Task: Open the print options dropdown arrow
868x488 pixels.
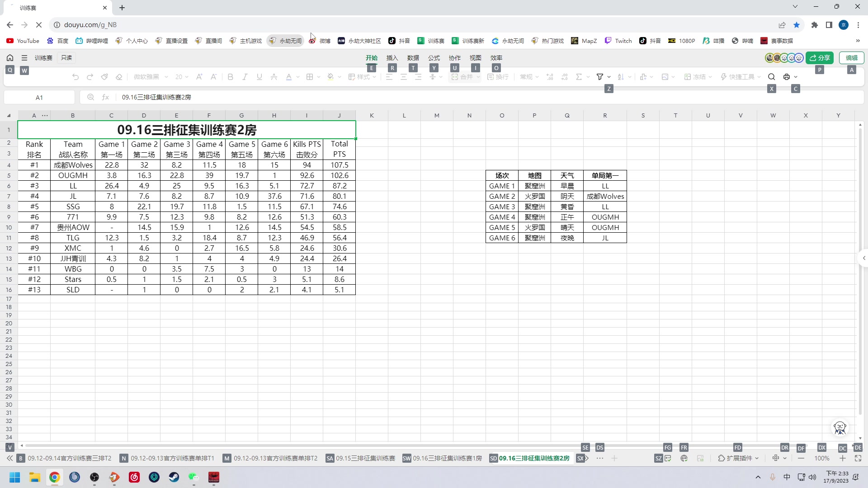Action: (796, 77)
